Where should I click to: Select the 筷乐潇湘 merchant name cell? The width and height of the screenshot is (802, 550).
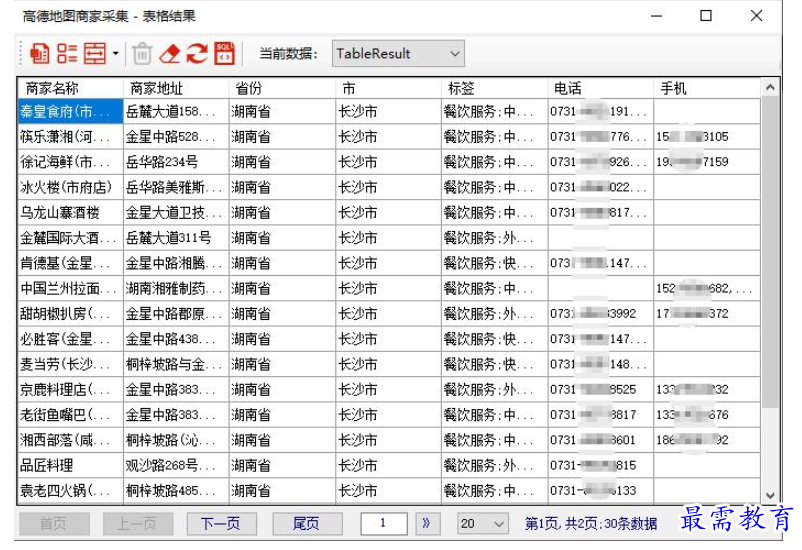pos(70,137)
